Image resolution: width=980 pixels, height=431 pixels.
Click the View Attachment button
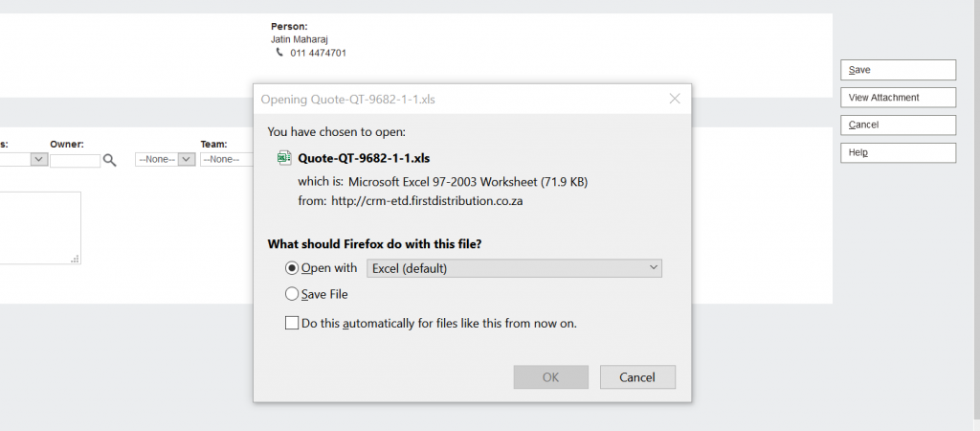coord(898,98)
